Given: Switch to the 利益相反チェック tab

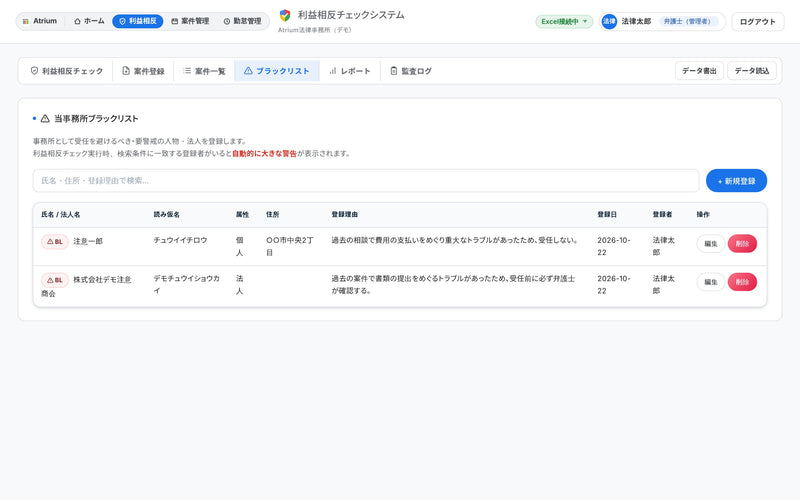Looking at the screenshot, I should pos(66,71).
